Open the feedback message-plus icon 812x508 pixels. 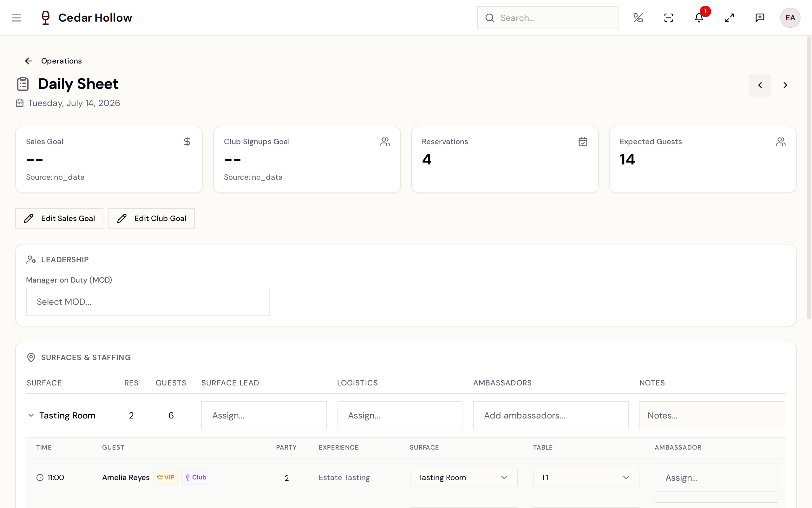coord(760,18)
